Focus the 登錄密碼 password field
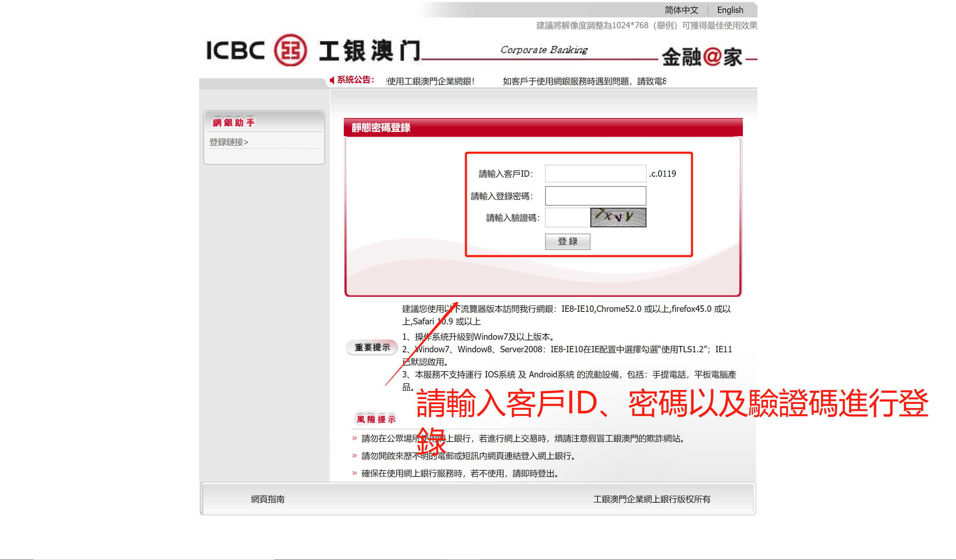The height and width of the screenshot is (560, 956). click(x=595, y=196)
